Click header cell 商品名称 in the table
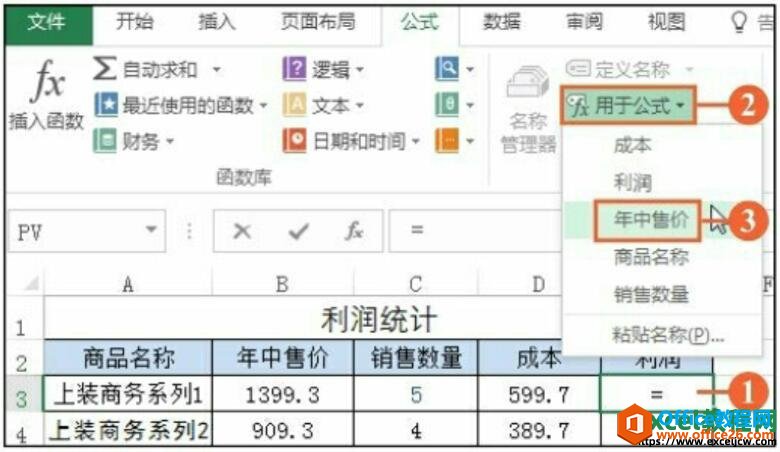The width and height of the screenshot is (780, 452). pos(128,358)
